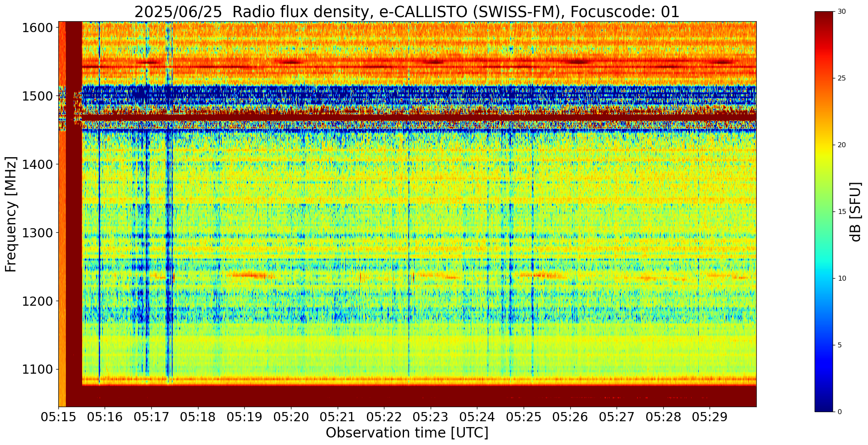Click the 05:20 time tick label
The width and height of the screenshot is (868, 445).
(x=291, y=417)
